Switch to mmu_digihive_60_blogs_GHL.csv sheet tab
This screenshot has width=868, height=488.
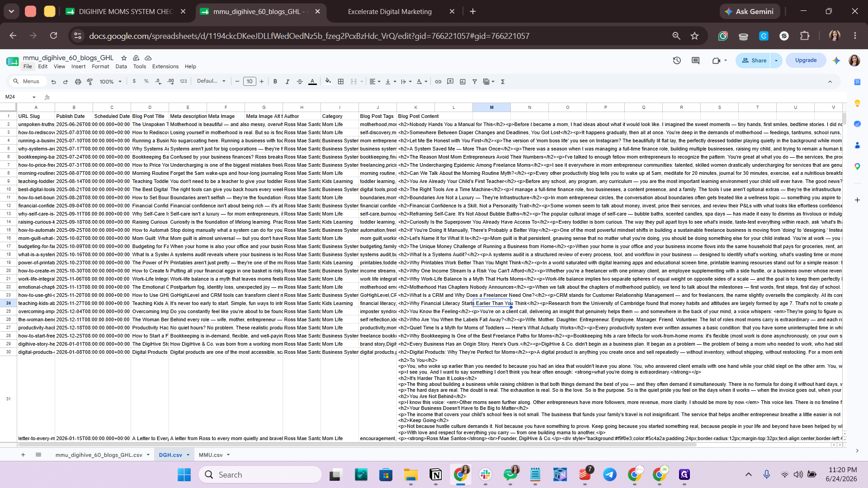click(x=99, y=455)
